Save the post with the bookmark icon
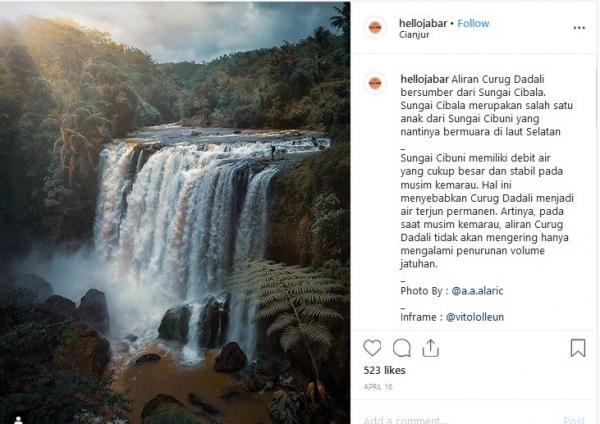 click(578, 348)
